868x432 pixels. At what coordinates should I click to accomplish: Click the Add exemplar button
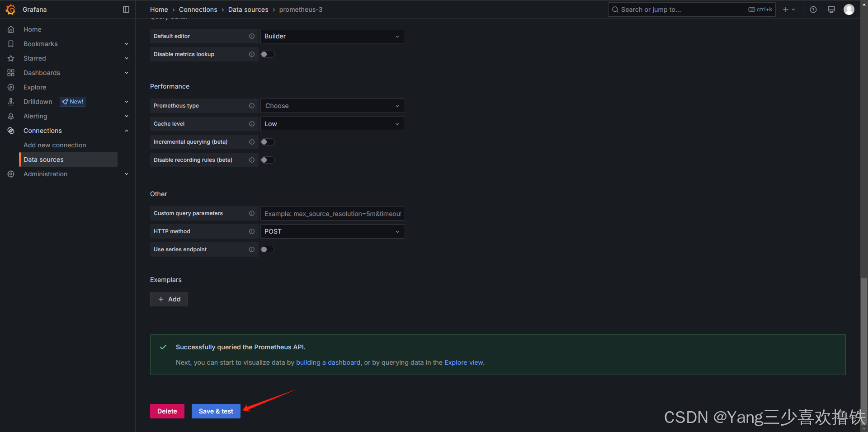tap(169, 299)
